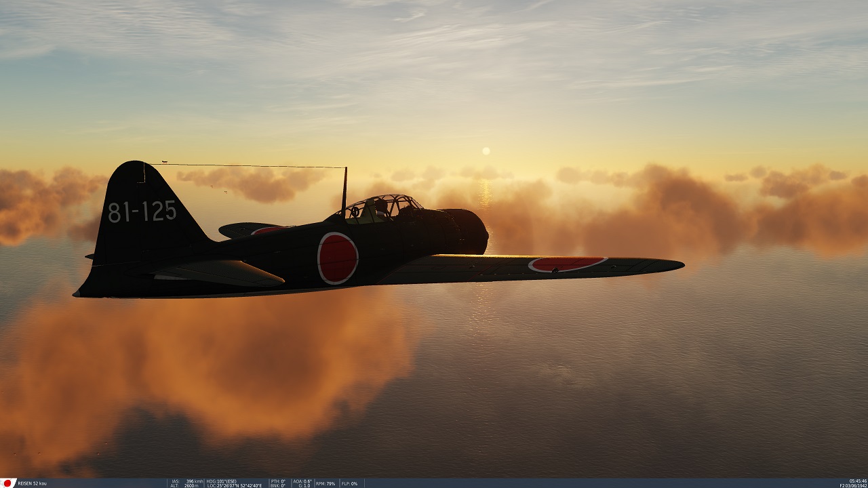This screenshot has height=488, width=868.
Task: Click the red roundel on the fuselage
Action: tap(337, 258)
